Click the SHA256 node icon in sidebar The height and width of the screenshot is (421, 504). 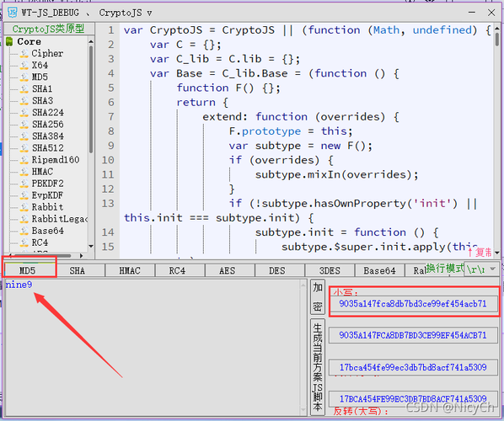[24, 125]
